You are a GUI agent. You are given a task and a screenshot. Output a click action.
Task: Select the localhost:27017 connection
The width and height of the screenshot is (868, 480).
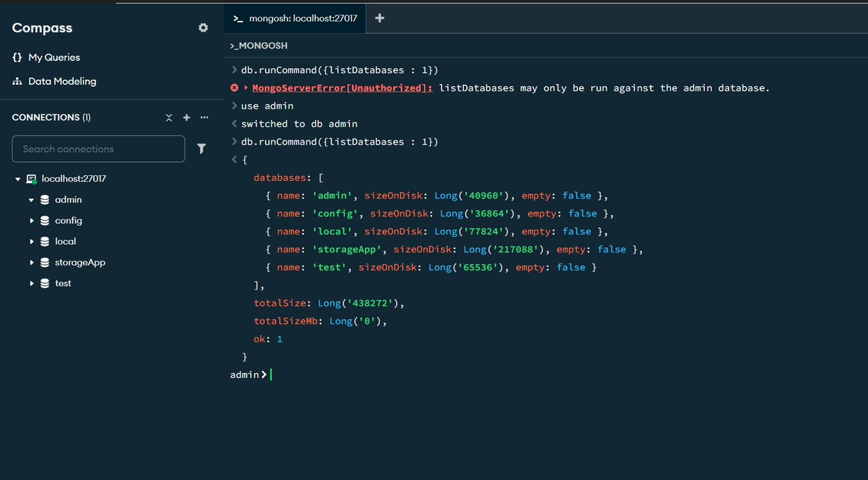(x=74, y=178)
